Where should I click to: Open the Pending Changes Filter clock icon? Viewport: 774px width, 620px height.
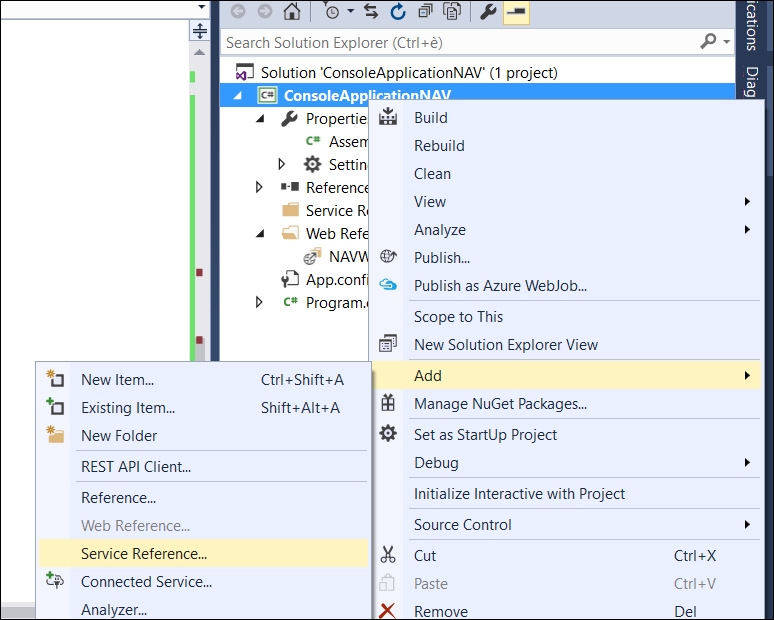[331, 11]
